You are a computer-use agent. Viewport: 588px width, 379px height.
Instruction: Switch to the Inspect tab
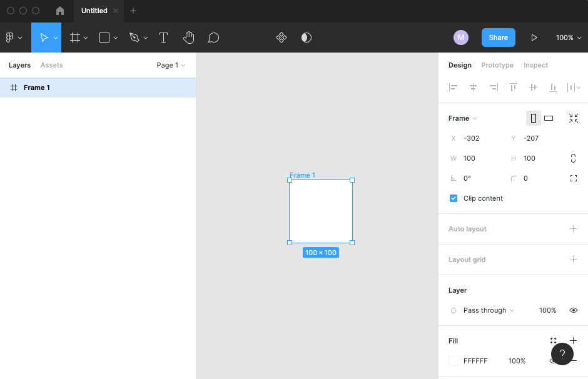pos(535,65)
